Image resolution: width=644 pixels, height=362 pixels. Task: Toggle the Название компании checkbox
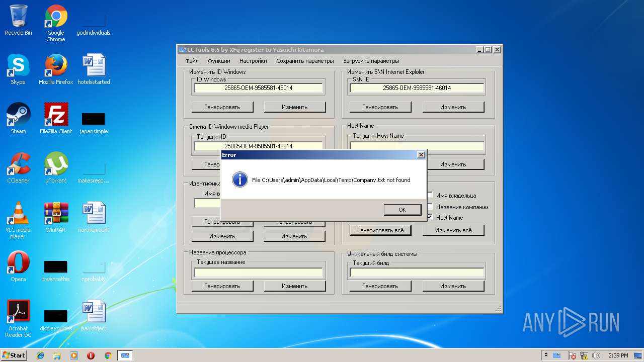coord(430,207)
